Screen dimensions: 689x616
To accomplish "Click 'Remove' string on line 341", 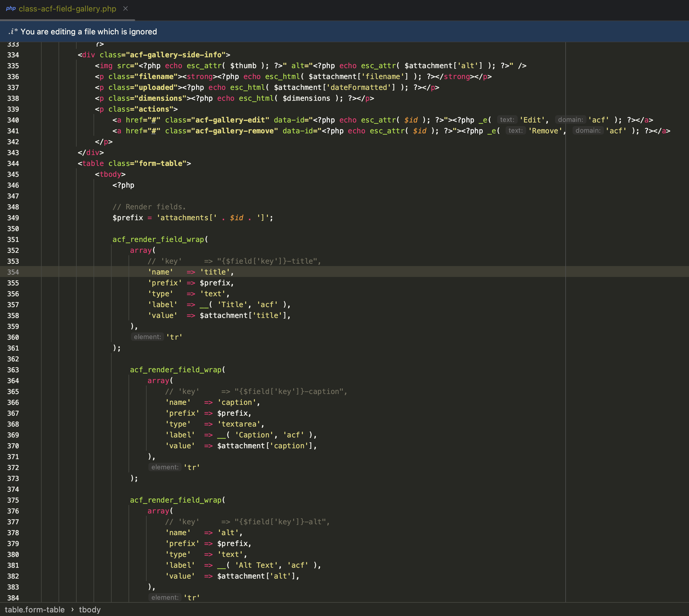I will tap(545, 131).
